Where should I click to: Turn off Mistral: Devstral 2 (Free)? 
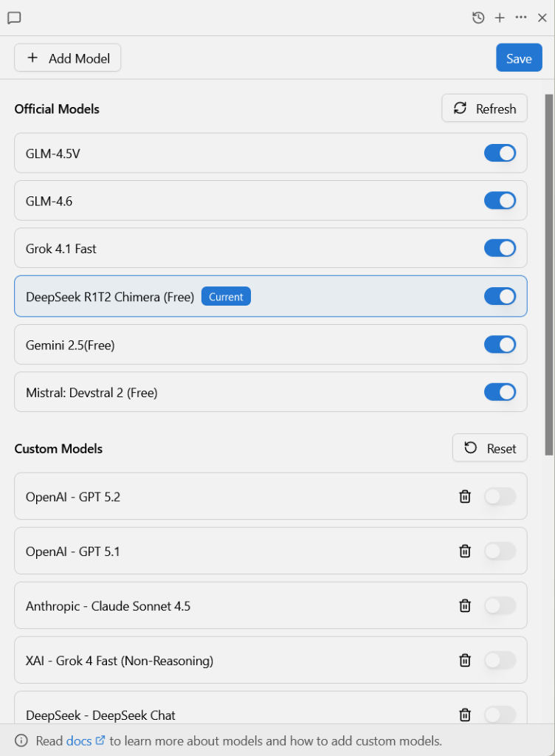(x=500, y=392)
